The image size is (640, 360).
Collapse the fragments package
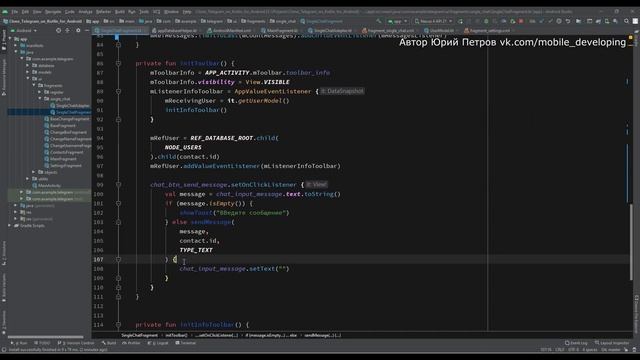click(34, 85)
